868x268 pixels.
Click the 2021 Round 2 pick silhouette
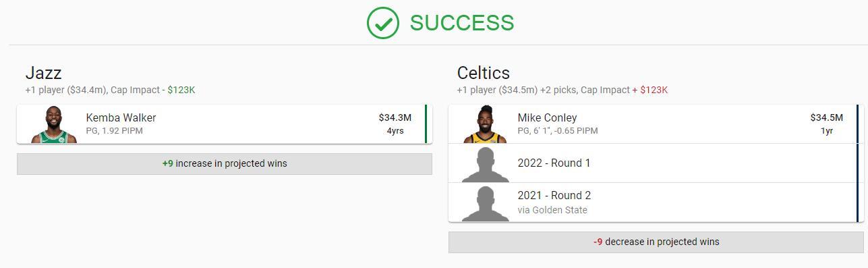click(486, 204)
